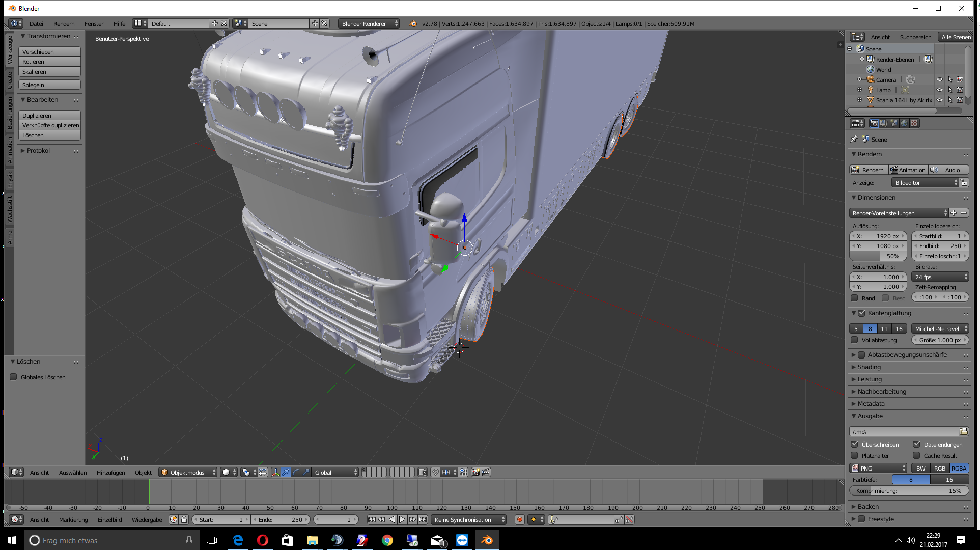Toggle visibility eye of Camera object

940,79
